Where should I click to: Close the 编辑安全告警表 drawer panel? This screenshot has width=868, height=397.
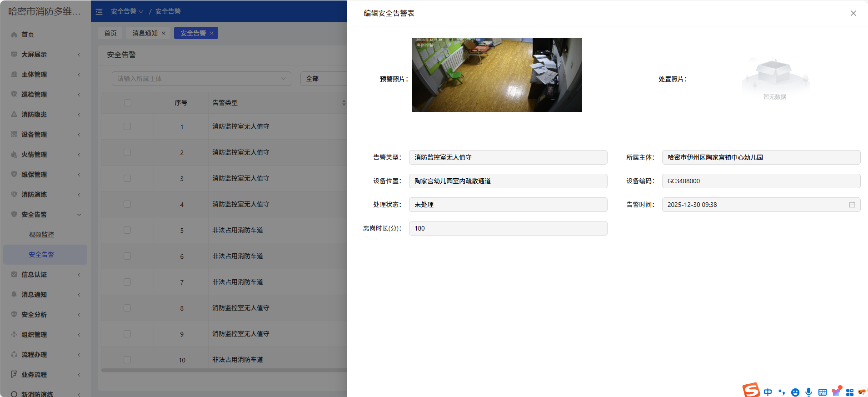tap(853, 13)
